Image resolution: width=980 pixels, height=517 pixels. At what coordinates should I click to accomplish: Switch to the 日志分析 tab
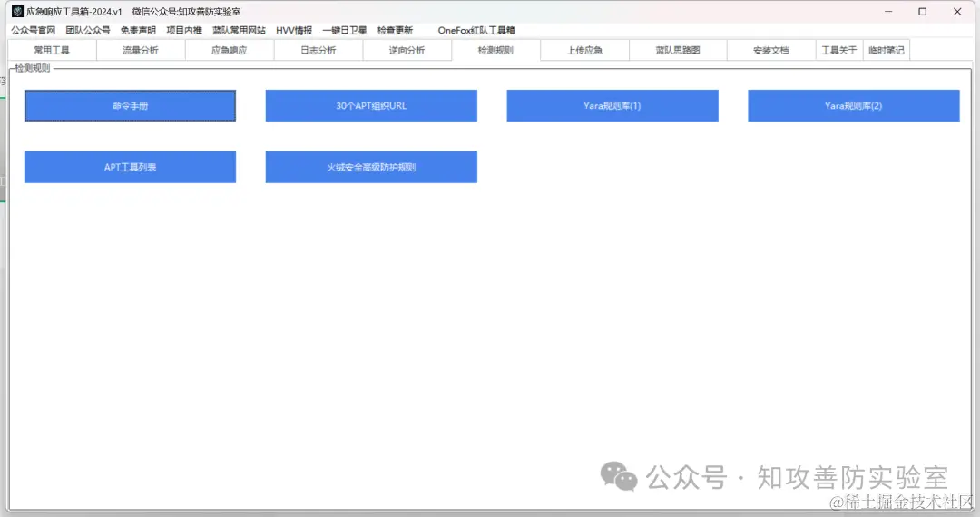tap(318, 50)
